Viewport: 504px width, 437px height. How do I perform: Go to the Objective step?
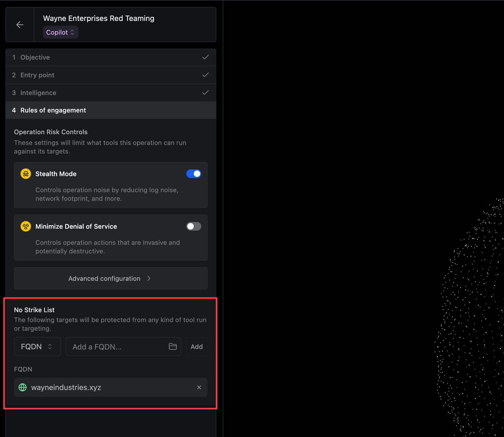35,57
